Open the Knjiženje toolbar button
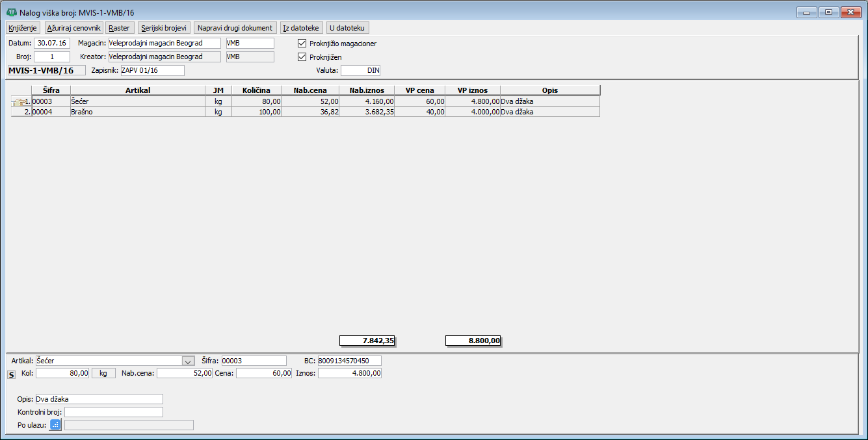This screenshot has width=868, height=440. [x=23, y=28]
